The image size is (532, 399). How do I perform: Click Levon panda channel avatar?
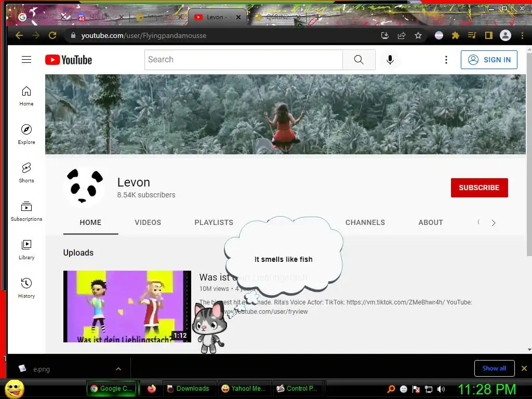(84, 187)
